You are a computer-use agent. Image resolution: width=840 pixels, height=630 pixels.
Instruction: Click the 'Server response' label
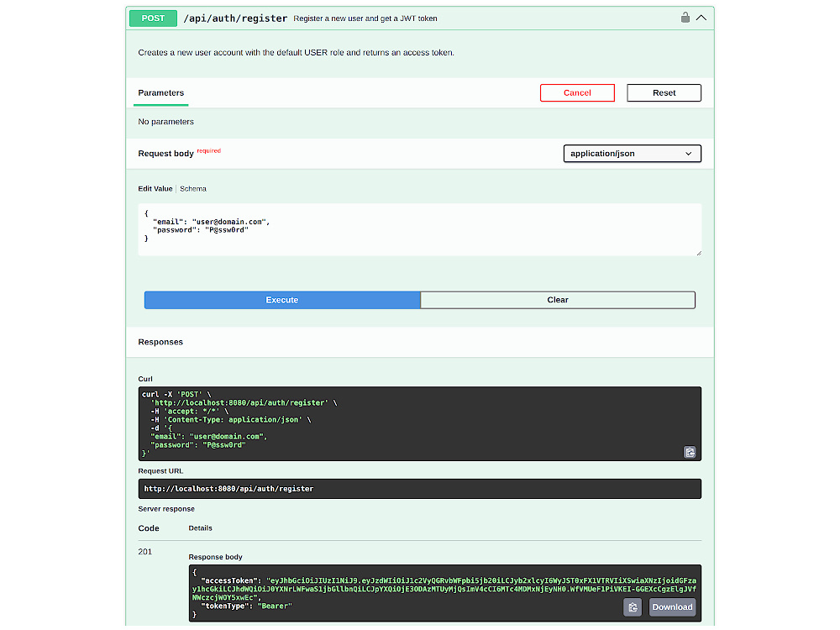(166, 509)
